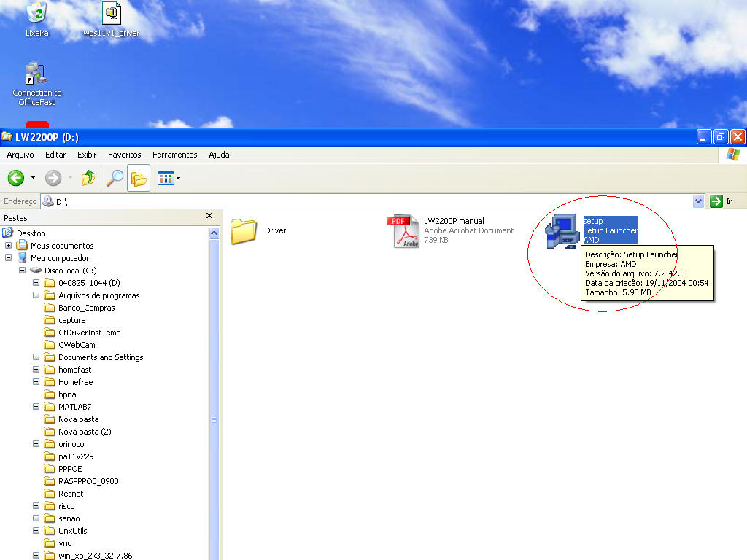
Task: Select CtDriverInstTemp folder in tree
Action: 90,332
